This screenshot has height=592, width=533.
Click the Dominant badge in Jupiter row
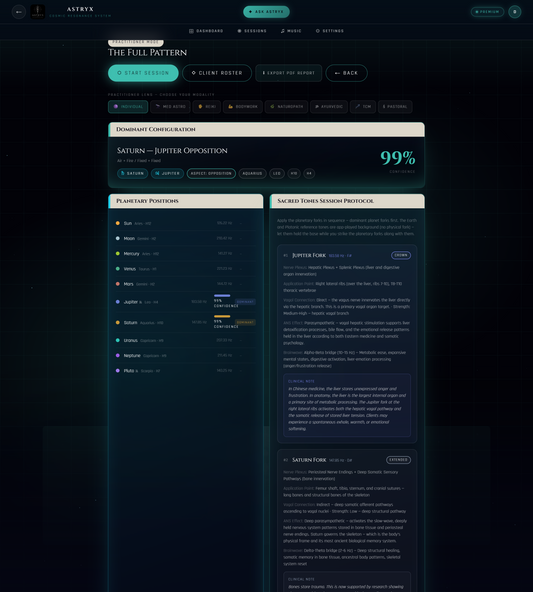click(x=245, y=302)
